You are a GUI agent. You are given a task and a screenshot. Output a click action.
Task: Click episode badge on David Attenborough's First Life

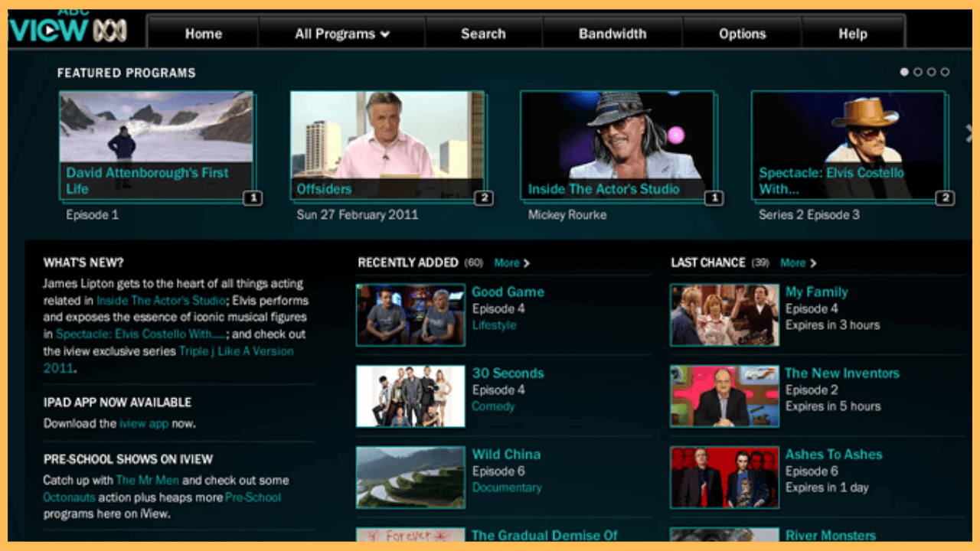tap(253, 198)
